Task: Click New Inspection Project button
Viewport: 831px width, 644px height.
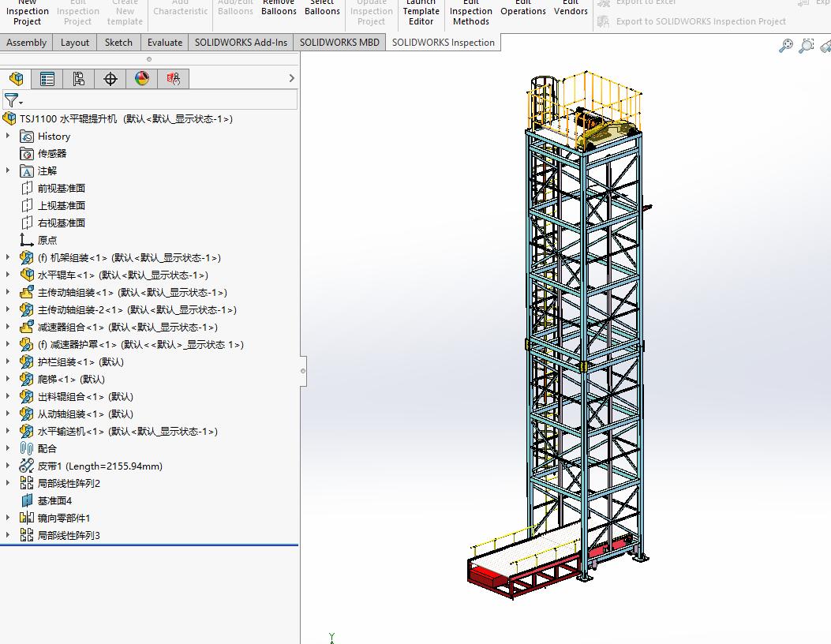Action: [28, 13]
